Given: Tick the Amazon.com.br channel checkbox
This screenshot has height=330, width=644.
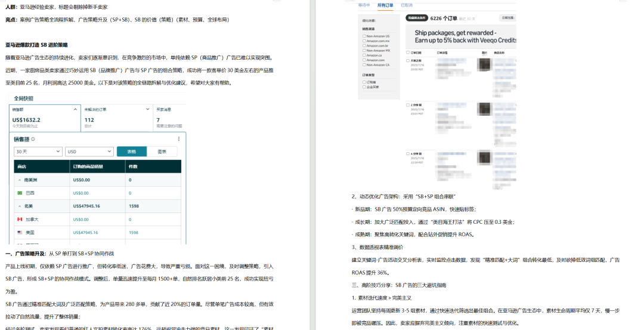Looking at the screenshot, I should [364, 45].
